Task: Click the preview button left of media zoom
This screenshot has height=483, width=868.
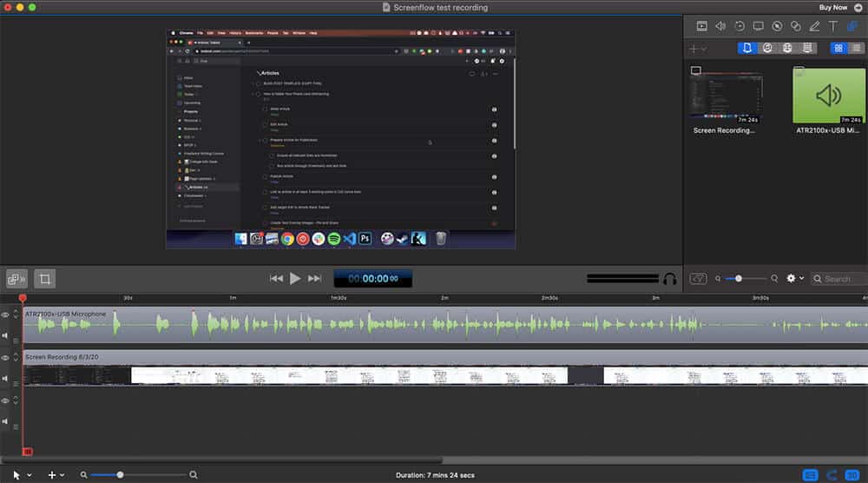Action: [698, 279]
